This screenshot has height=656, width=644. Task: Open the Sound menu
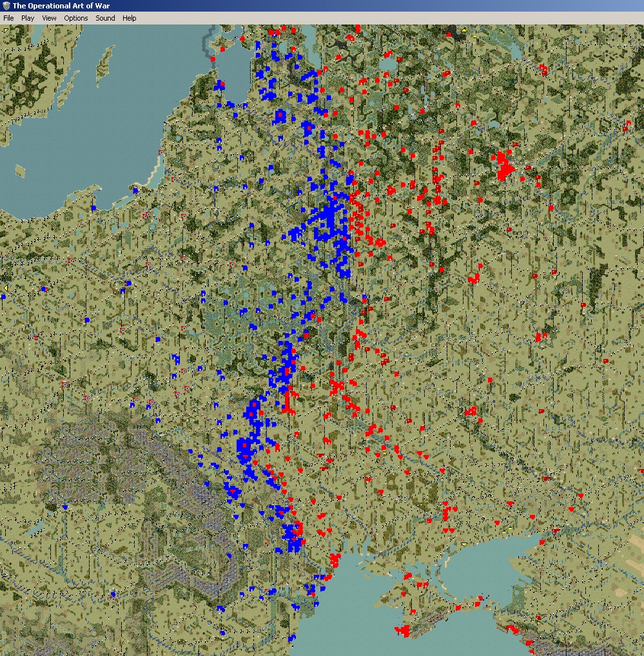click(105, 18)
